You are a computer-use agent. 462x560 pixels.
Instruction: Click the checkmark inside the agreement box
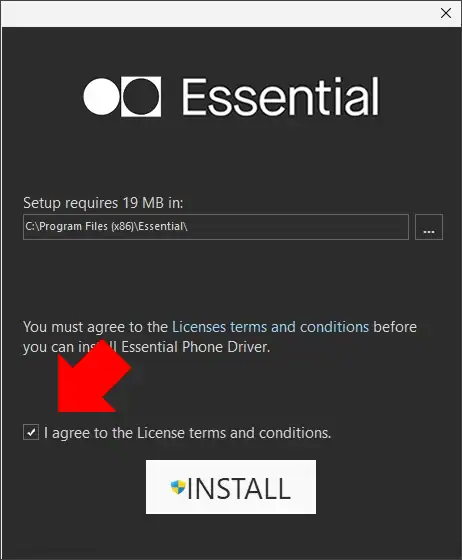[31, 432]
